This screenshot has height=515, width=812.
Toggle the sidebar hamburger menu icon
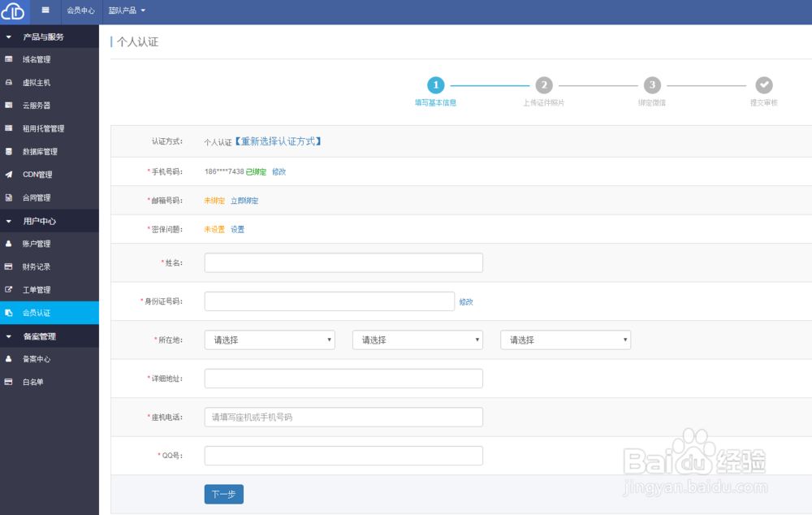coord(45,10)
